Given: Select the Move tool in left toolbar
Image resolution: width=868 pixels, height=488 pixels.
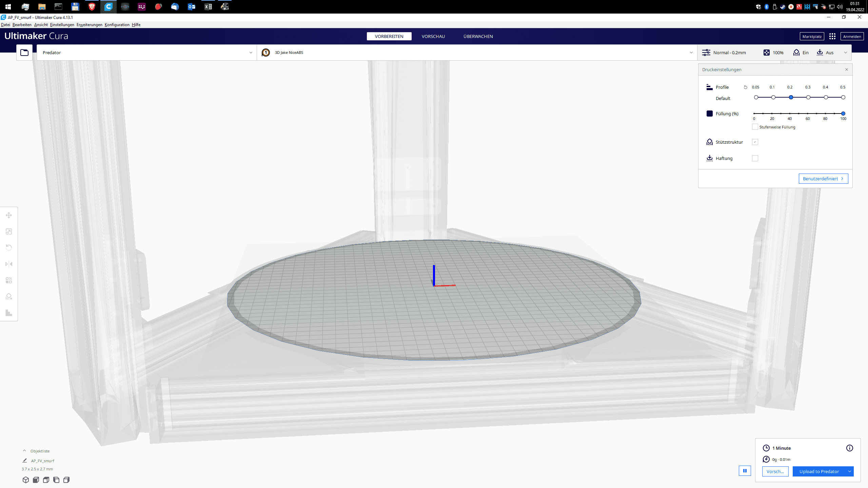Looking at the screenshot, I should 9,215.
